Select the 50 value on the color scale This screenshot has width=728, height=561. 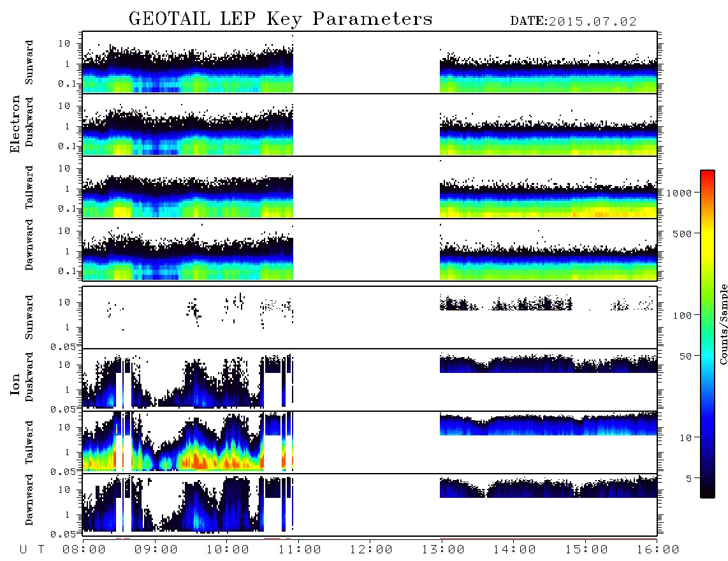[x=685, y=356]
